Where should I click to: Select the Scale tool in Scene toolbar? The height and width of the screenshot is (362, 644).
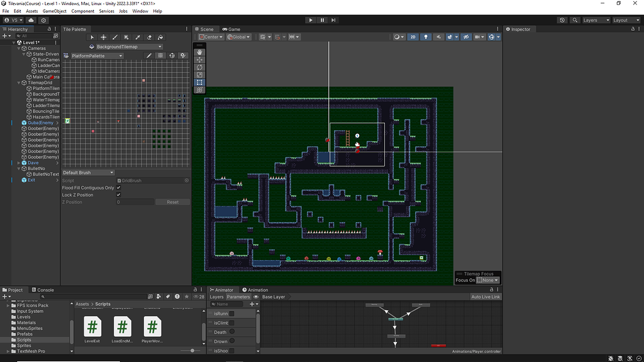tap(199, 75)
